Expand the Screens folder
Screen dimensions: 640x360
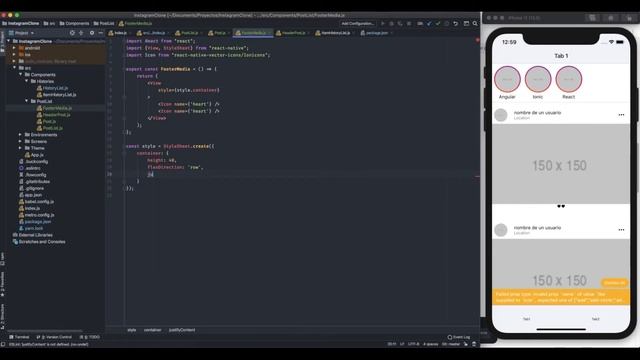[x=20, y=141]
